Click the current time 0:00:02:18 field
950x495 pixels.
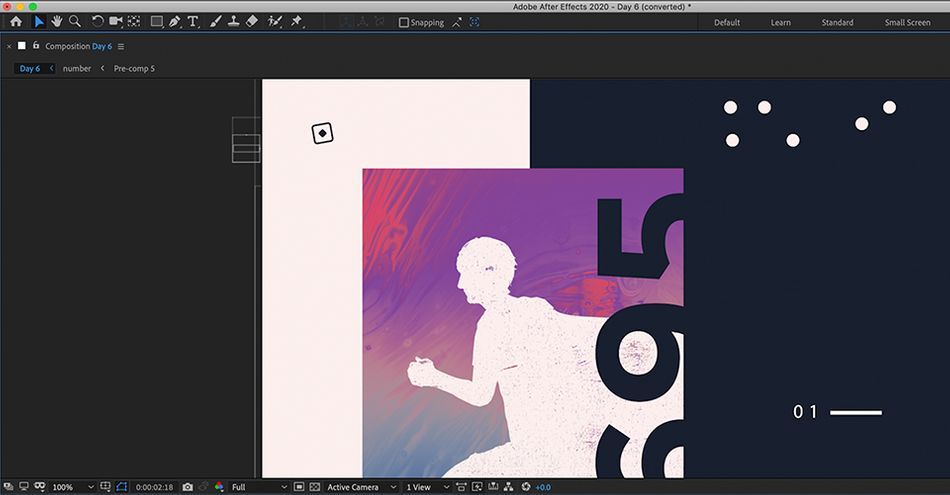point(154,487)
